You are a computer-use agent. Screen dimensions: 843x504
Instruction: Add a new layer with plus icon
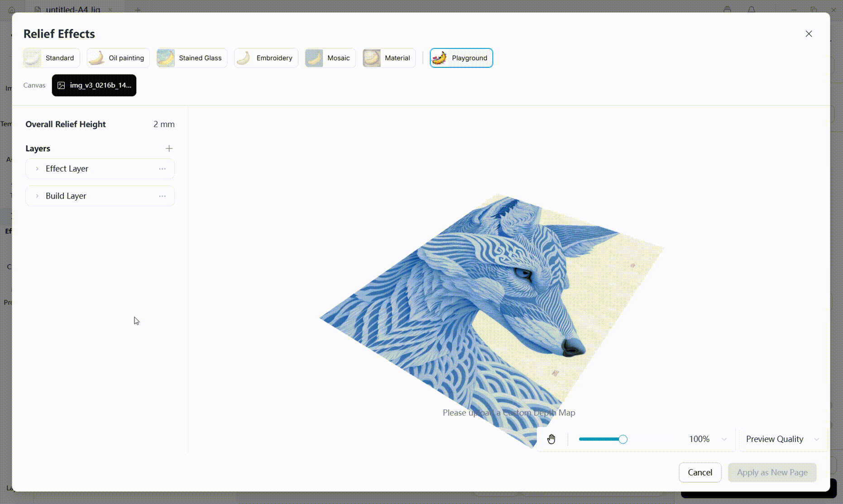tap(169, 148)
